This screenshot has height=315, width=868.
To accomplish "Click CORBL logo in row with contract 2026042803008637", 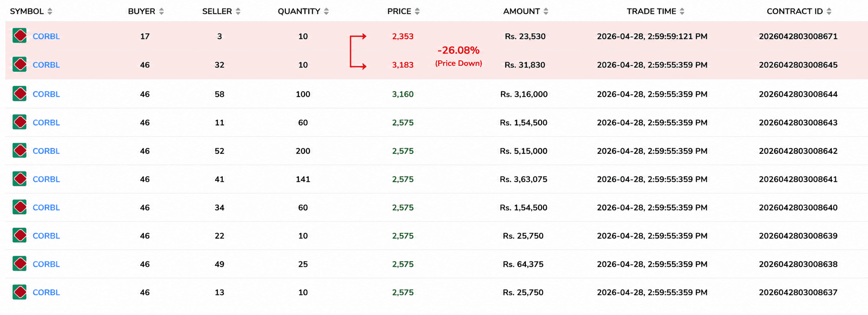I will 20,292.
